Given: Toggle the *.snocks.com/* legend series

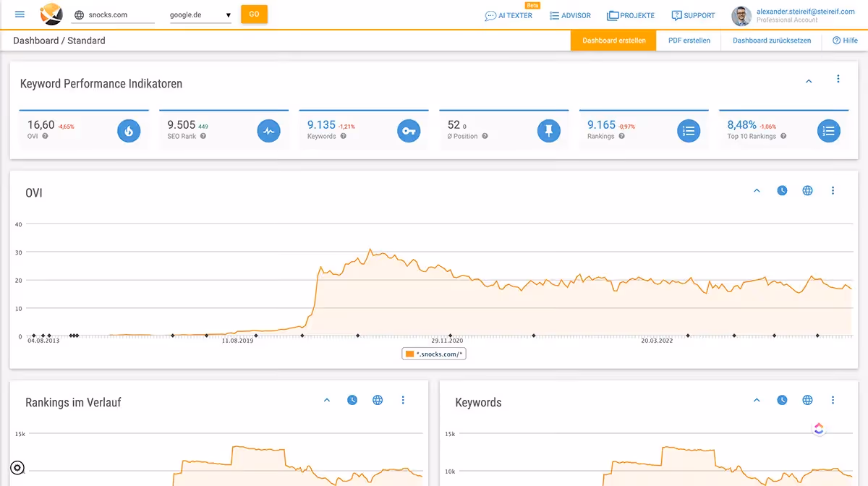Looking at the screenshot, I should (435, 354).
